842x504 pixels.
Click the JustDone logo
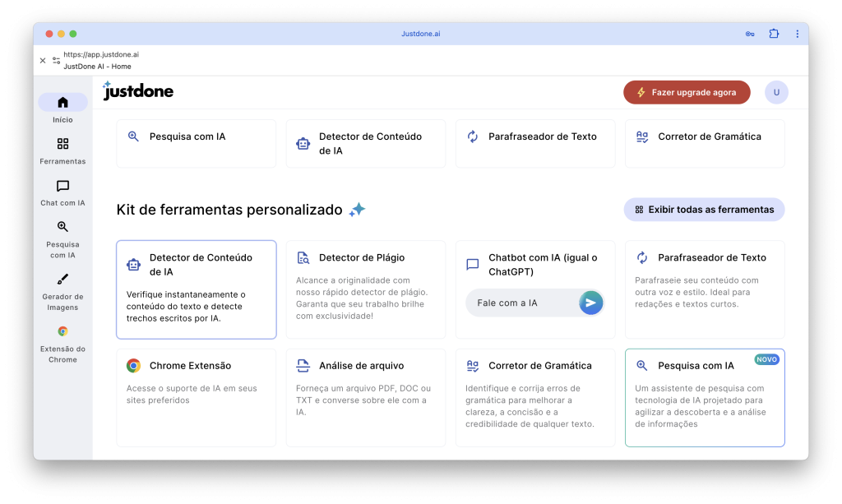[138, 91]
